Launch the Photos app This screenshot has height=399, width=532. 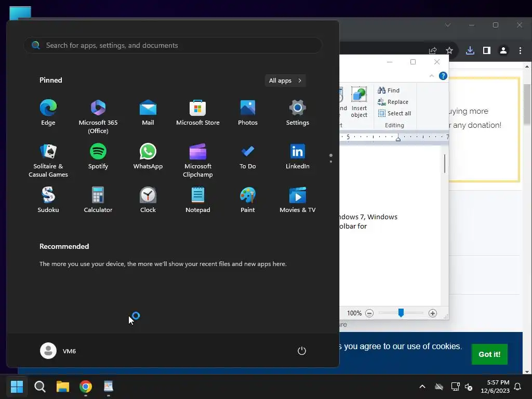point(248,113)
